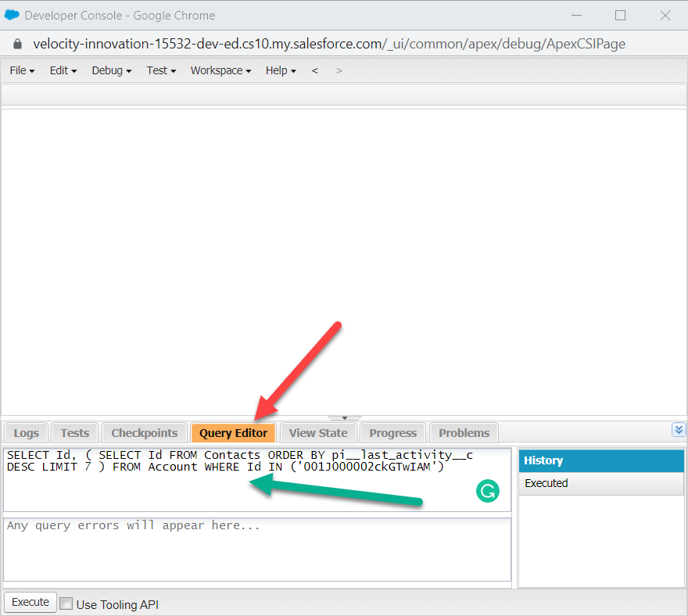Screen dimensions: 688x616
Task: Open the Edit menu
Action: pos(63,70)
